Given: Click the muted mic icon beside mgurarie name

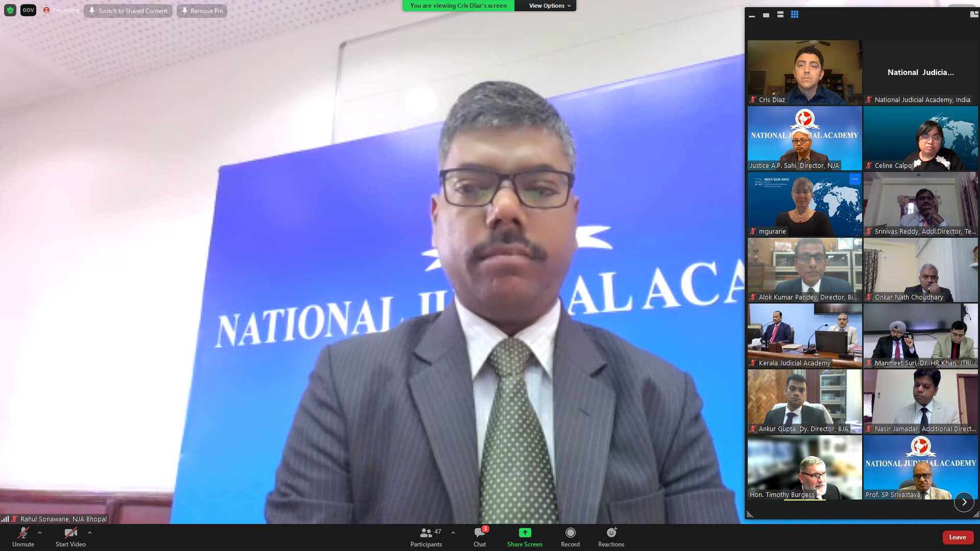Looking at the screenshot, I should [753, 232].
